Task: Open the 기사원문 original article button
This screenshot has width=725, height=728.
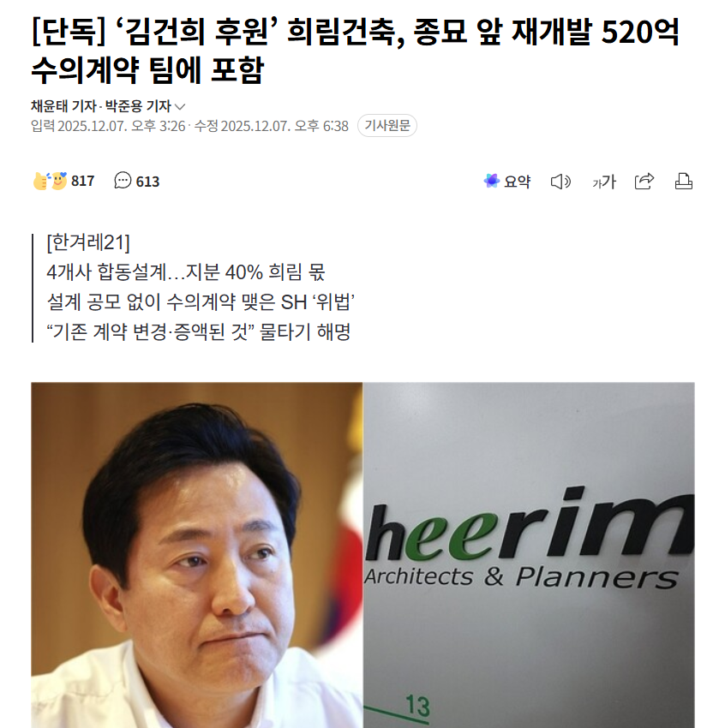Action: coord(387,125)
